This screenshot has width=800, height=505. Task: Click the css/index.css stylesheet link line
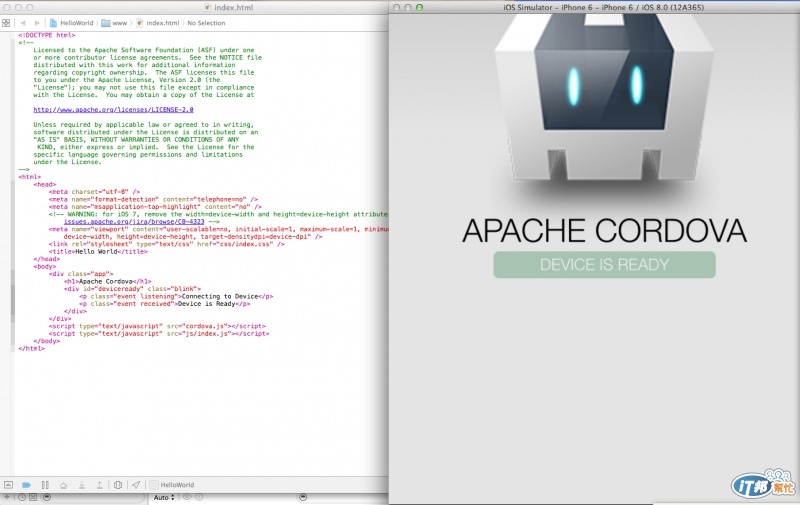(x=167, y=244)
